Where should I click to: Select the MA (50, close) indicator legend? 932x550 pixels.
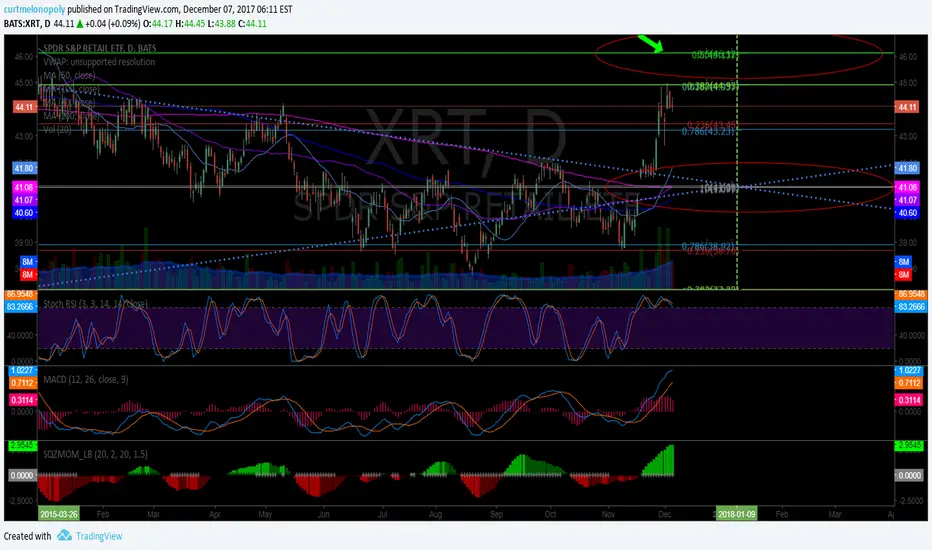(x=69, y=76)
